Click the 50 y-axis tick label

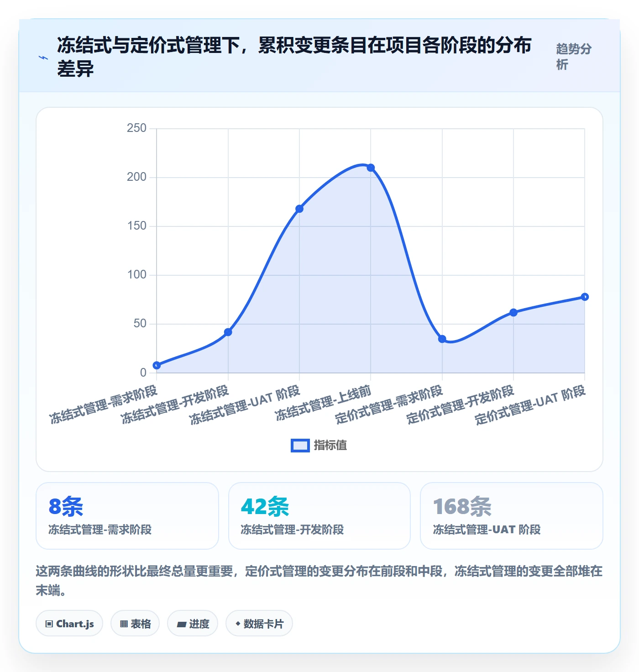point(140,324)
